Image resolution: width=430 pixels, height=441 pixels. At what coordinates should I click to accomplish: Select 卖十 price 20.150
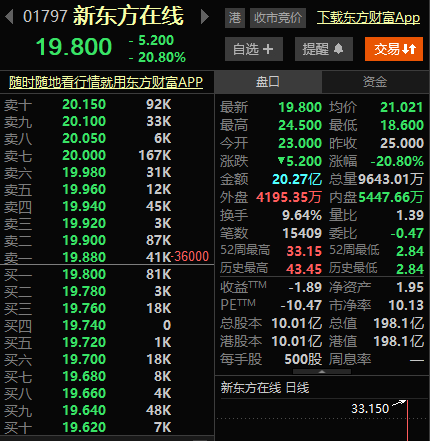pos(84,104)
